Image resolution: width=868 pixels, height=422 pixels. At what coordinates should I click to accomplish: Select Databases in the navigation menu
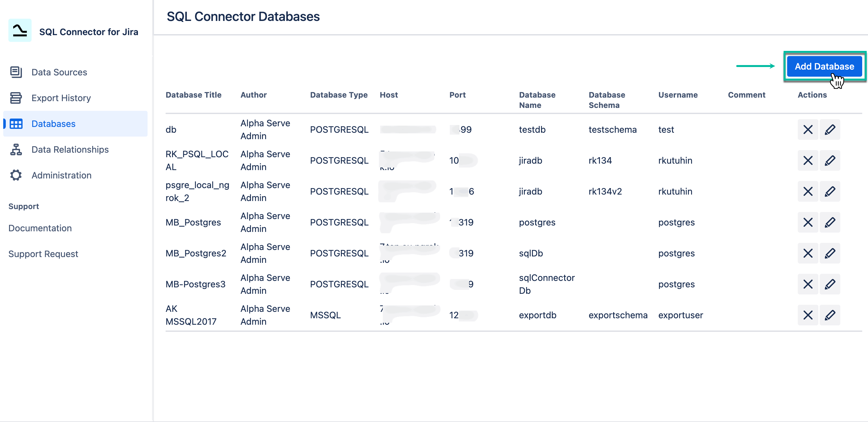pos(53,124)
